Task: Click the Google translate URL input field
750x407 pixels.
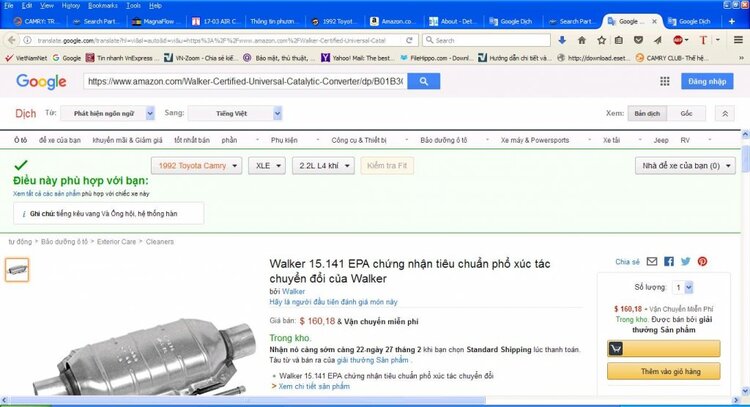Action: [x=245, y=81]
